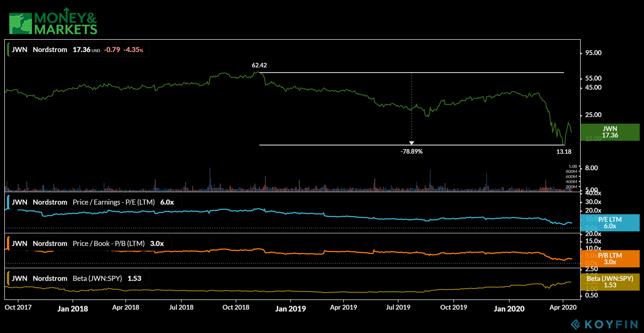Click the 30.0x P/E axis label
Viewport: 644px width, 333px height.
tap(593, 202)
